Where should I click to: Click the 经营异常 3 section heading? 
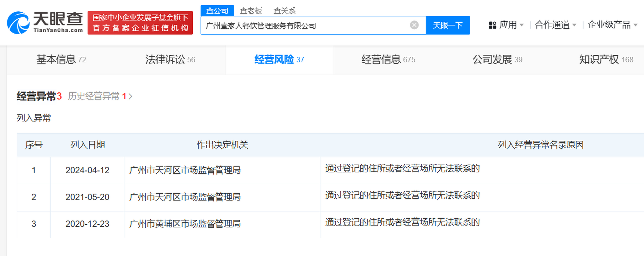pyautogui.click(x=39, y=96)
